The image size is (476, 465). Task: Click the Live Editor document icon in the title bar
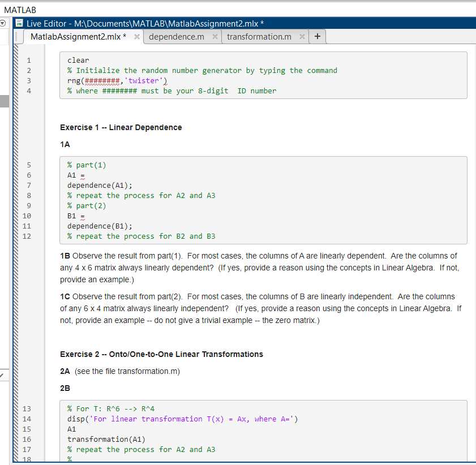[19, 21]
